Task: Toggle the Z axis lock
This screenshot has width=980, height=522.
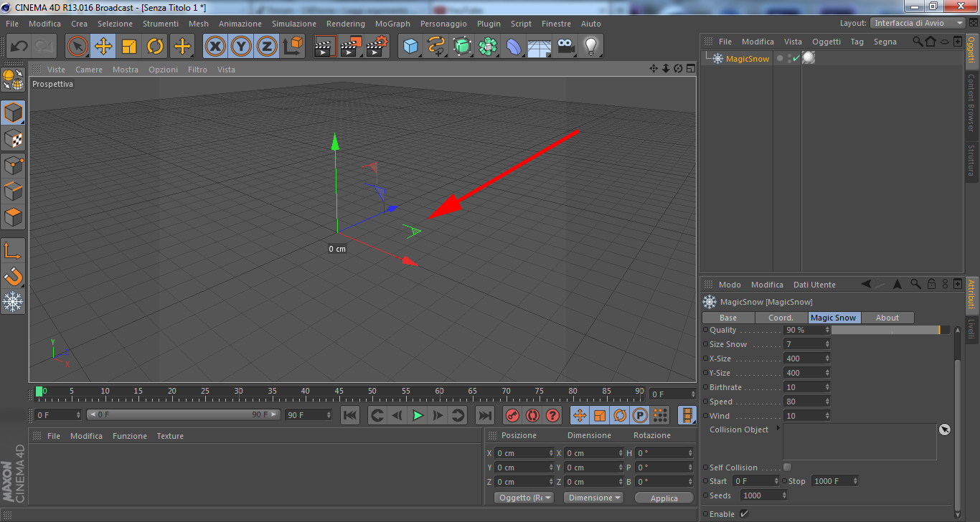Action: pos(267,47)
